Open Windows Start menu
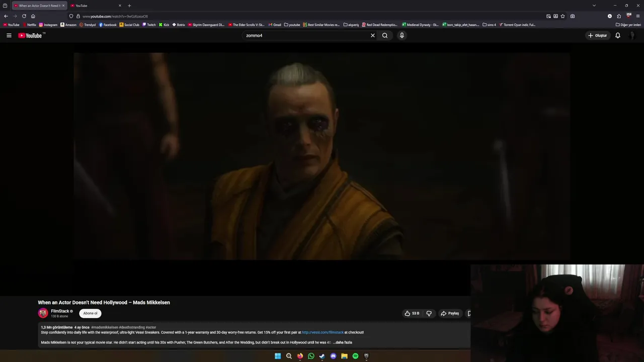644x362 pixels. (278, 356)
